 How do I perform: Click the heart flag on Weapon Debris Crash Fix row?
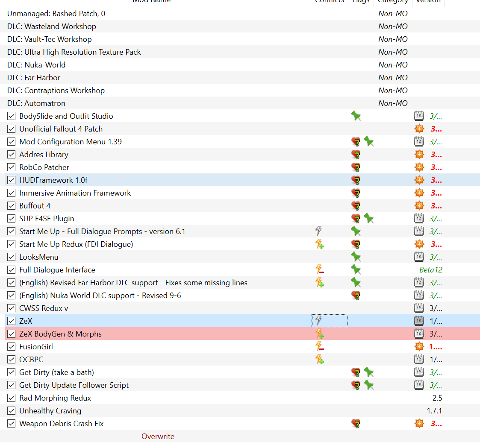[x=356, y=424]
